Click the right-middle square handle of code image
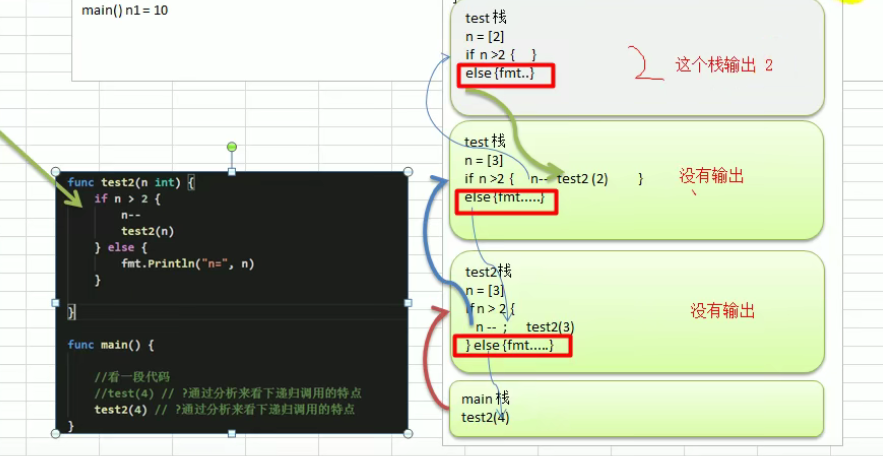The height and width of the screenshot is (456, 883). click(x=408, y=303)
